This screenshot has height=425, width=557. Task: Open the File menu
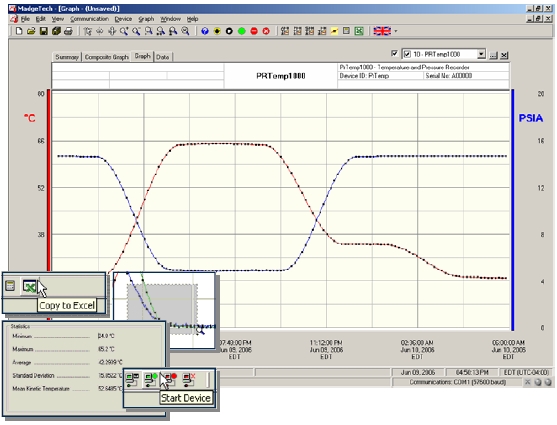coord(25,19)
